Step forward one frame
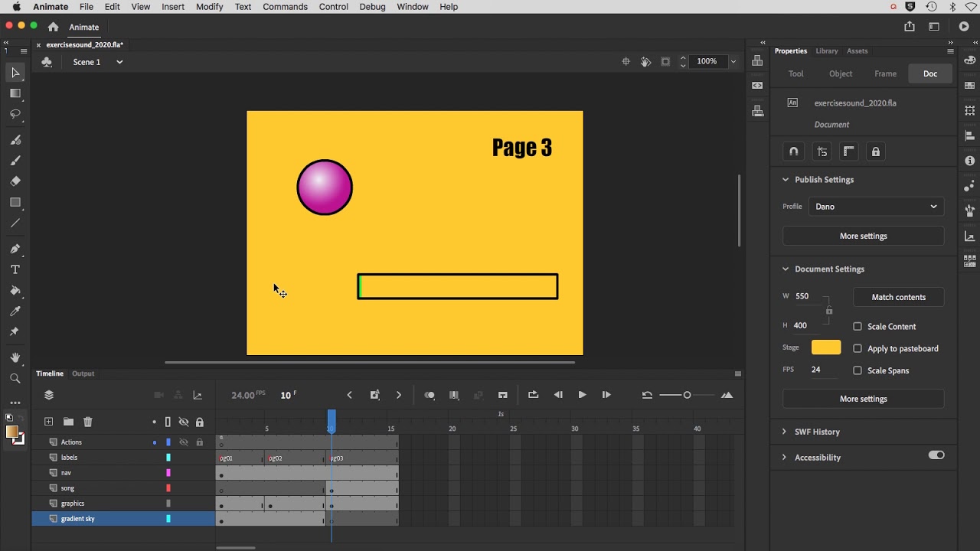 606,395
